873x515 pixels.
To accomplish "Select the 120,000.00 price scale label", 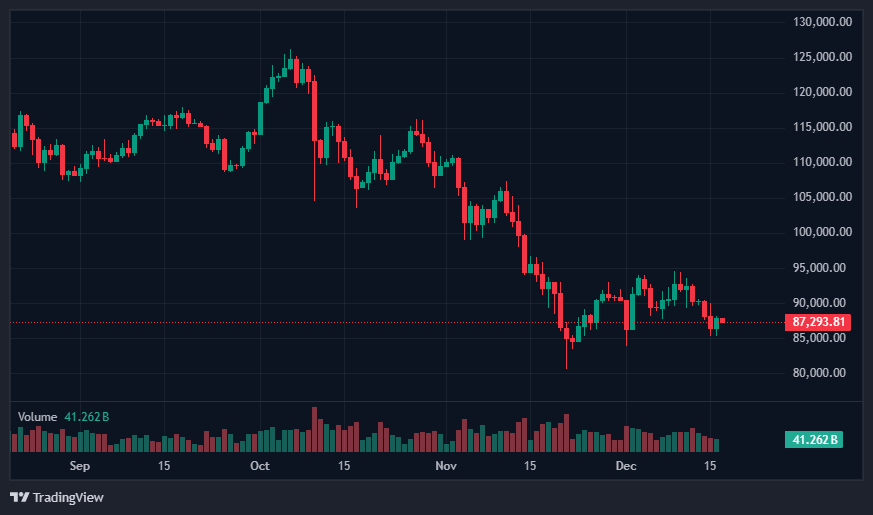I will [x=822, y=92].
